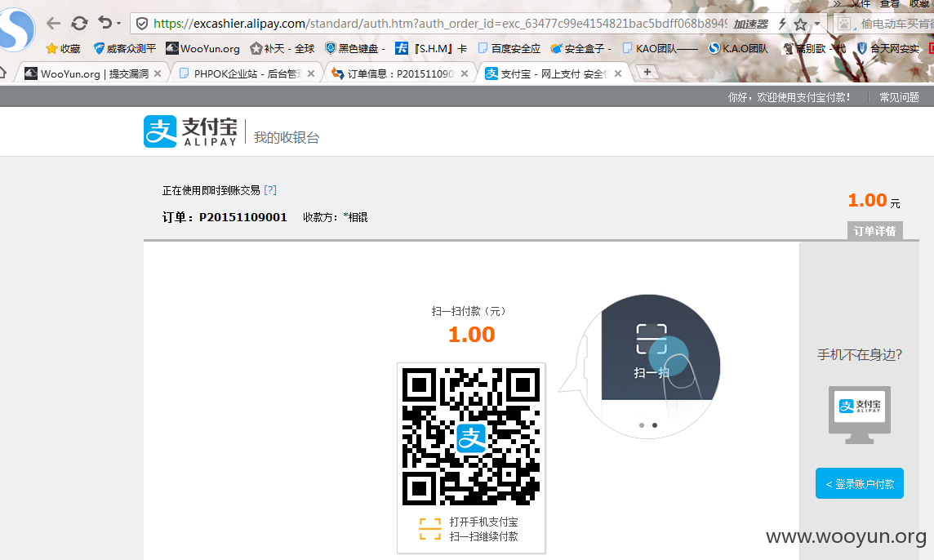
Task: Close the 支付宝 网上支付 tab
Action: [618, 73]
